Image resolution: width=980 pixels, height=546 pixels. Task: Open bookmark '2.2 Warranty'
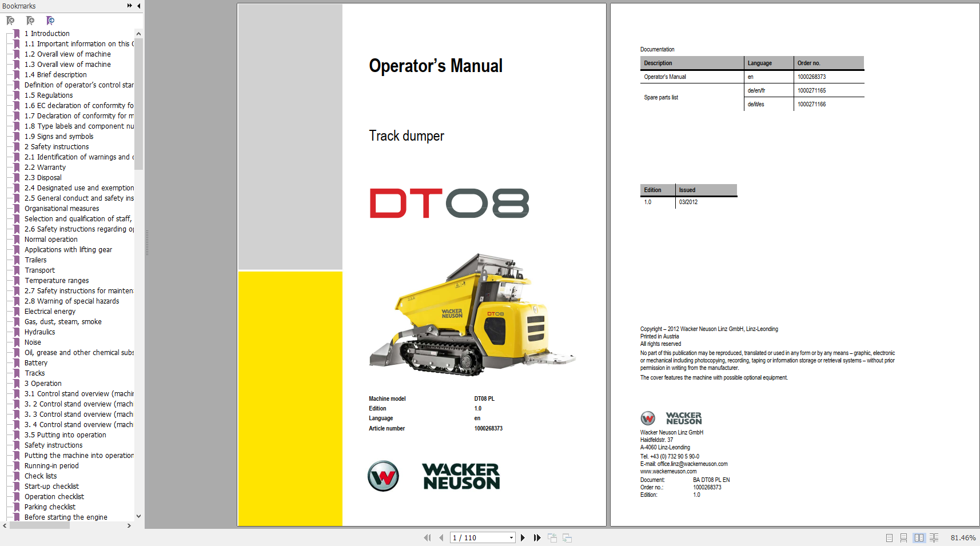[x=45, y=168]
